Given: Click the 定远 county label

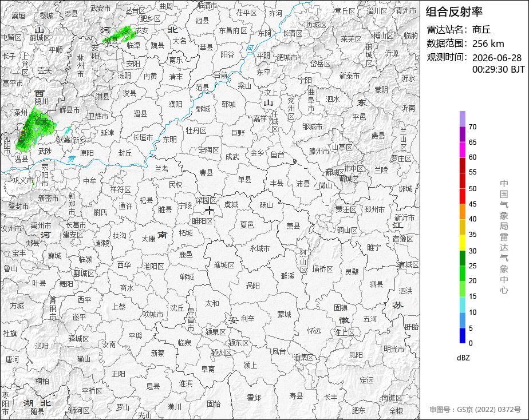Looking at the screenshot, I should [x=367, y=380].
